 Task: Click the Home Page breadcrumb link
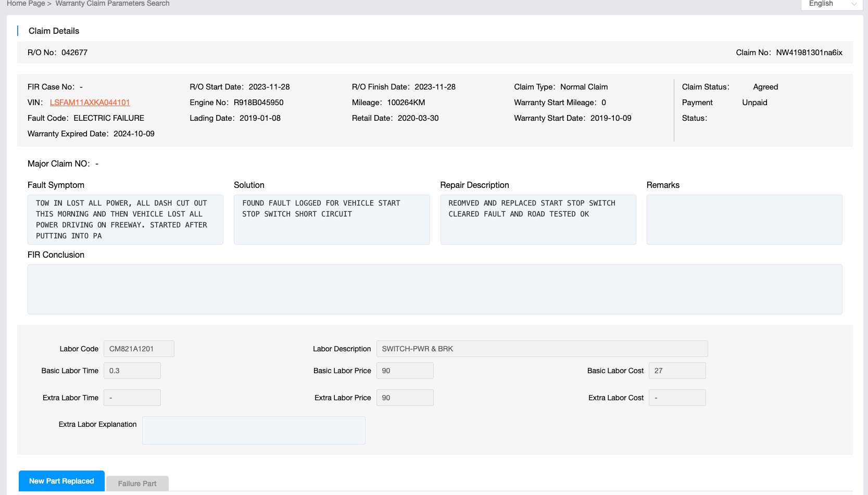pyautogui.click(x=26, y=4)
